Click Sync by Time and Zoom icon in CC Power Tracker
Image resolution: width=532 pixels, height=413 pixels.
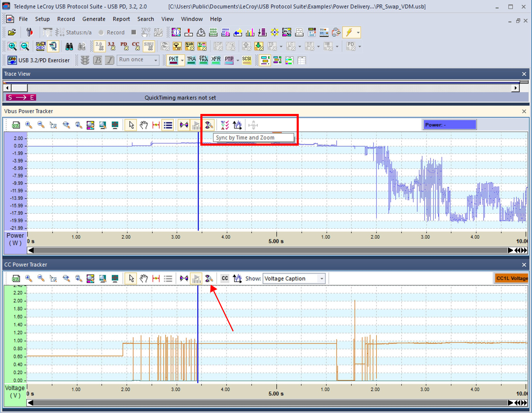pyautogui.click(x=209, y=278)
